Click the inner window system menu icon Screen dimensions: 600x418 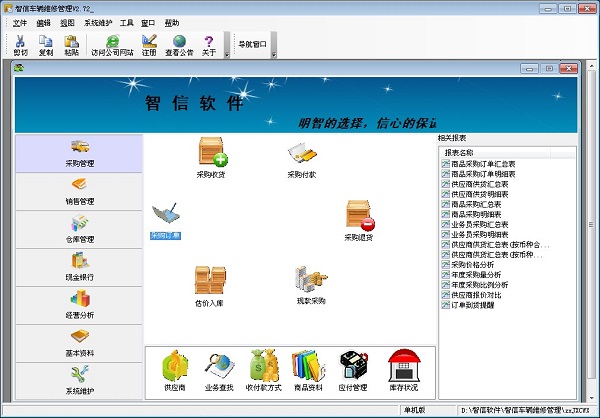pos(19,68)
